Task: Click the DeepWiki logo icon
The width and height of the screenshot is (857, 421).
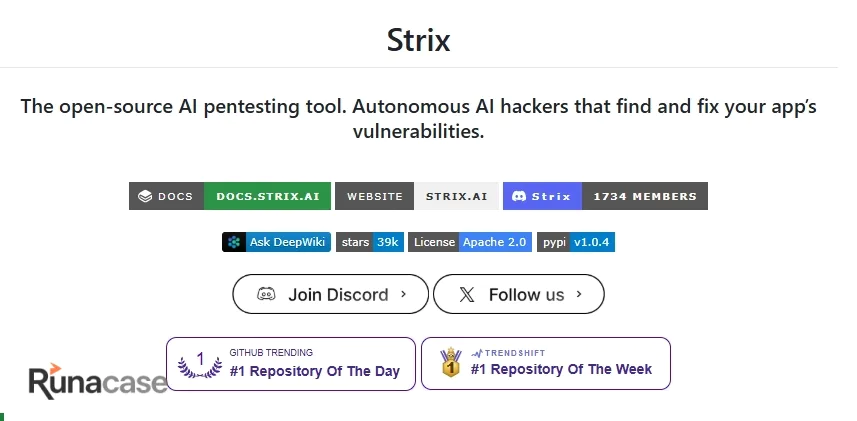Action: (234, 242)
